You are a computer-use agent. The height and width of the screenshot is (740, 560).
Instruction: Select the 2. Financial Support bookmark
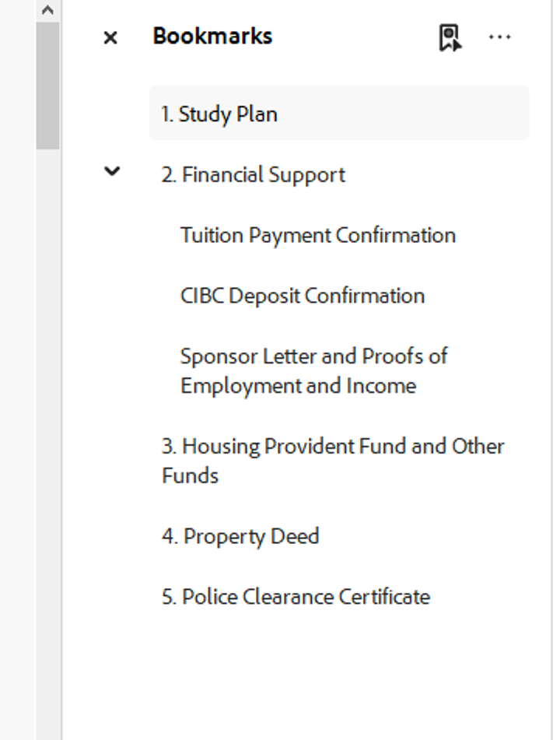coord(253,175)
